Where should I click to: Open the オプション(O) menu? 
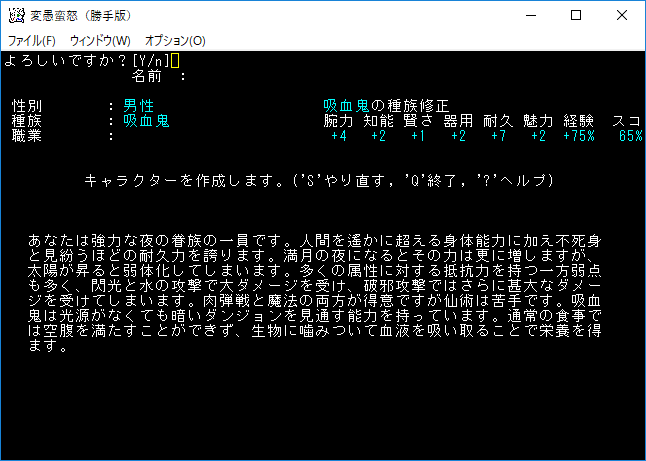coord(175,41)
